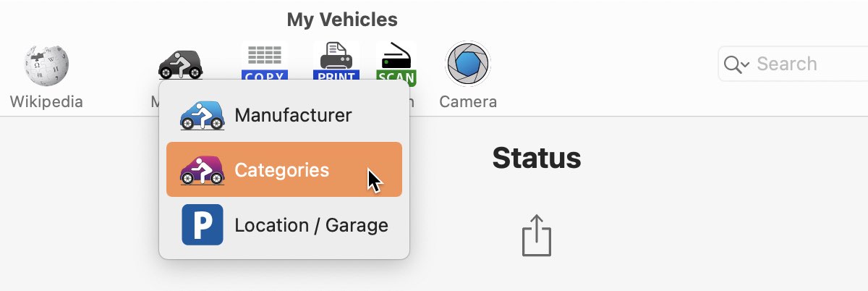Viewport: 868px width, 291px height.
Task: Click the Camera label in toolbar
Action: coord(468,102)
